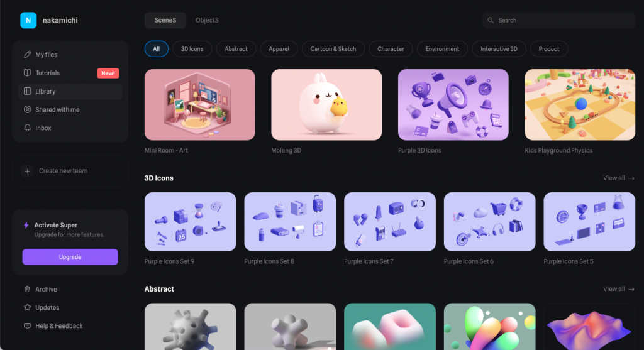This screenshot has height=350, width=644.
Task: Open Kids Playground Physics thumbnail
Action: (580, 105)
